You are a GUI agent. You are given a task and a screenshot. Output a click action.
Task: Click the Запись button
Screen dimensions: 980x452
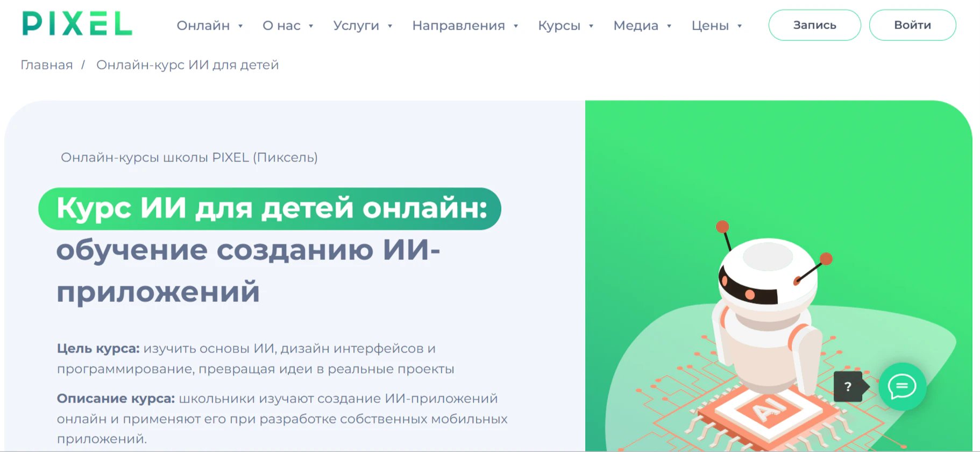pyautogui.click(x=815, y=25)
